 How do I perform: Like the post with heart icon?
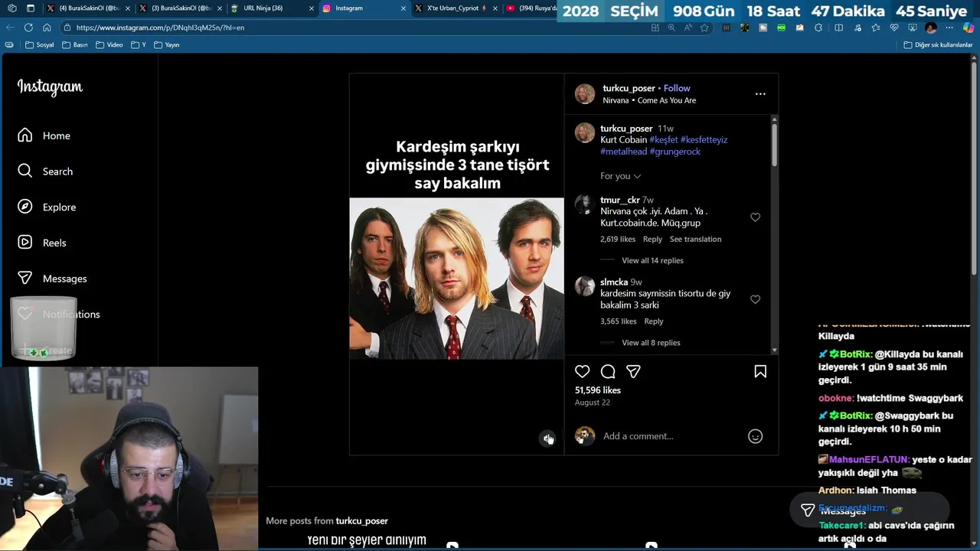[x=583, y=371]
